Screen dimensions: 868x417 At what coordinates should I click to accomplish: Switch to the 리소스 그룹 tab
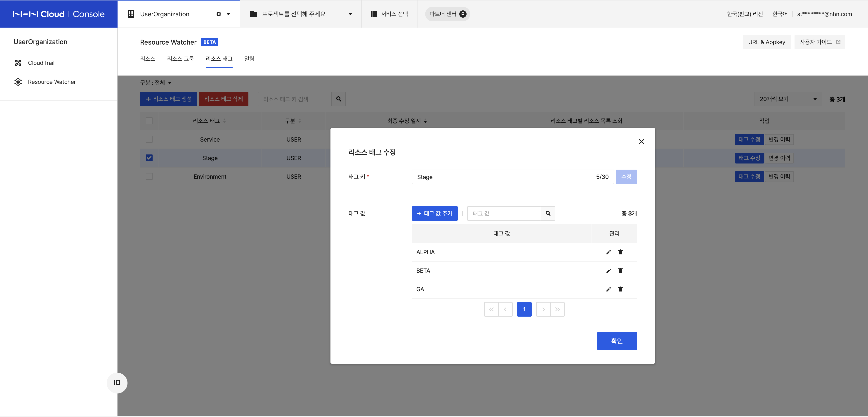[180, 59]
